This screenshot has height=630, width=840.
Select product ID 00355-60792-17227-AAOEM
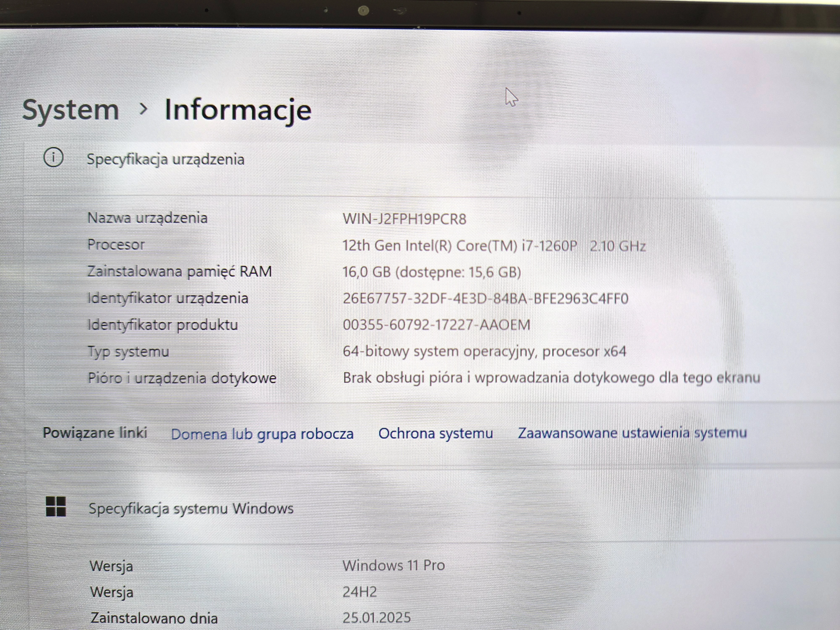click(436, 325)
